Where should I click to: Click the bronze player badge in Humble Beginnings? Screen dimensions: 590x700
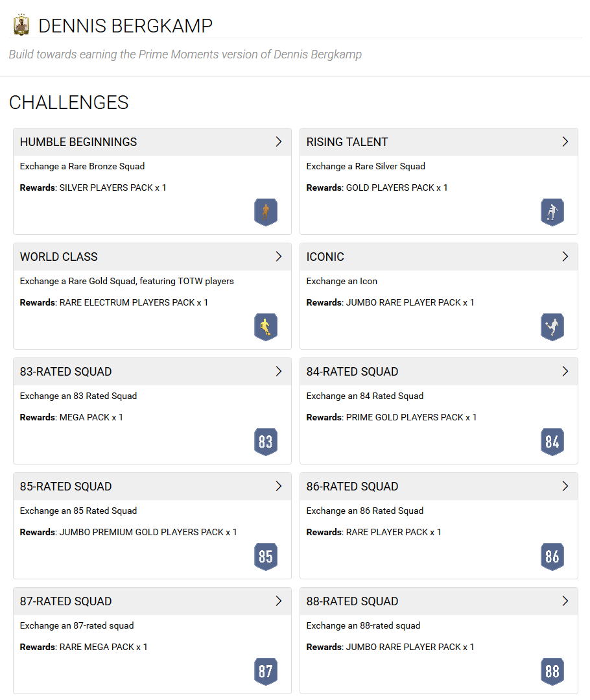click(x=266, y=212)
